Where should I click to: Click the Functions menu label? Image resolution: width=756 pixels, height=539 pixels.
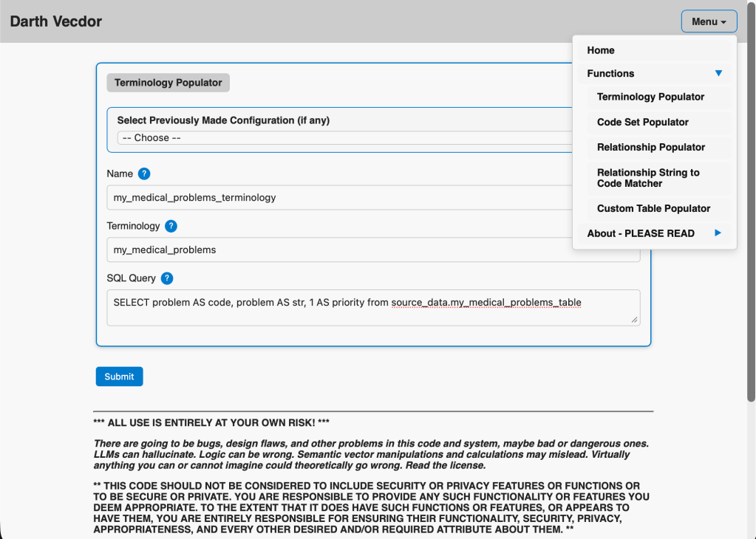pyautogui.click(x=610, y=73)
